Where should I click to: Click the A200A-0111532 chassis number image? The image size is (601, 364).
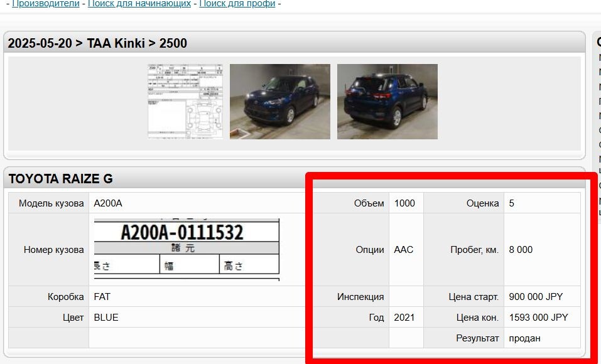click(x=187, y=249)
